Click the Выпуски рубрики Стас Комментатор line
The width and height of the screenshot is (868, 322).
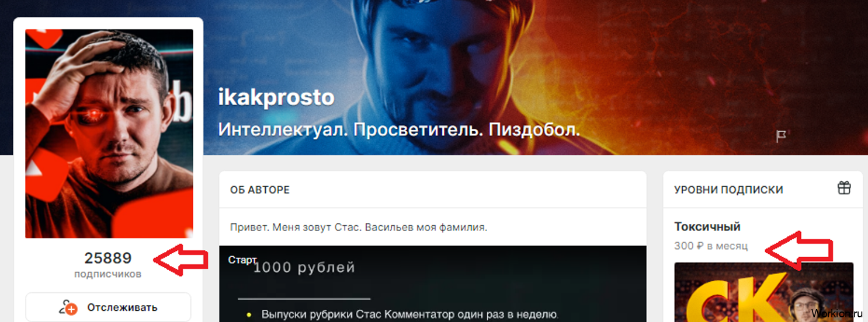pyautogui.click(x=409, y=314)
